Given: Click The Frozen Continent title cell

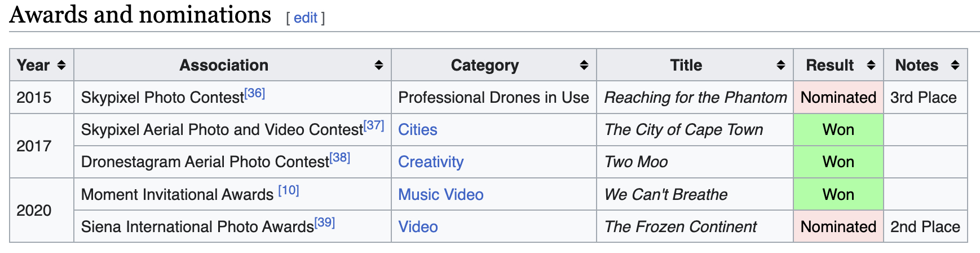Looking at the screenshot, I should coord(680,227).
